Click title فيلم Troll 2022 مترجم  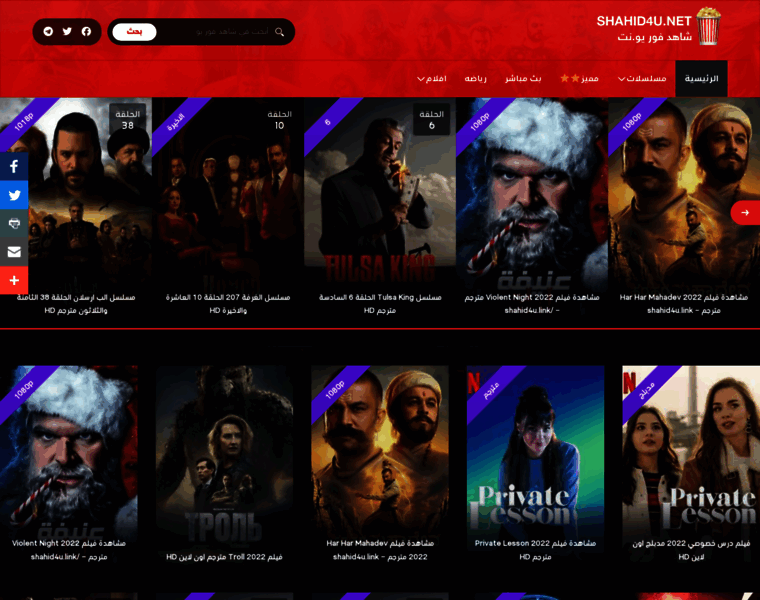point(224,557)
